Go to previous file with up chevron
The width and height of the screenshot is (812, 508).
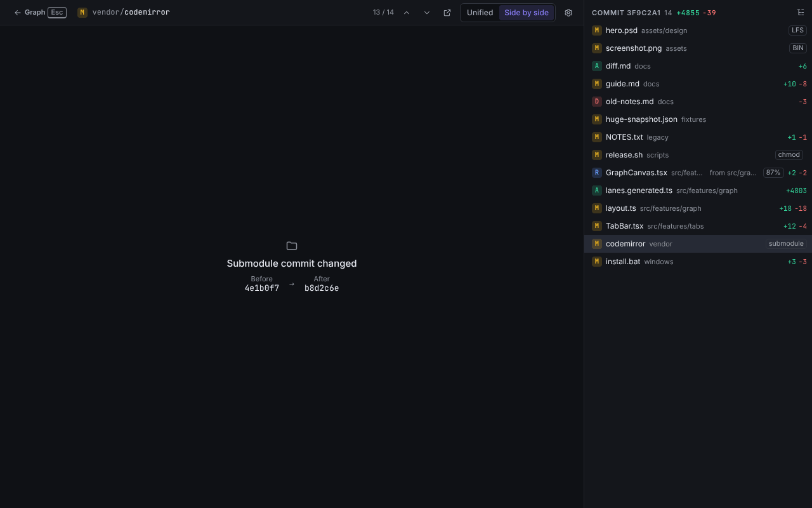tap(407, 13)
